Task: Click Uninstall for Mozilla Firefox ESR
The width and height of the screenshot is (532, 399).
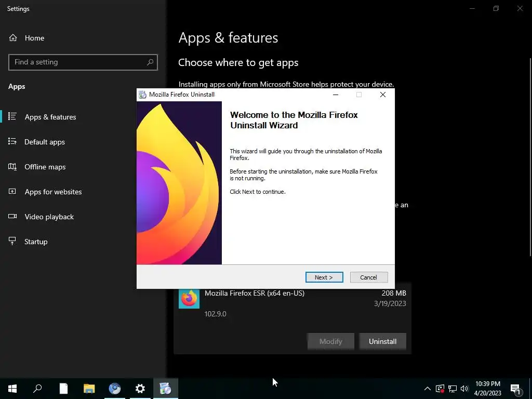Action: tap(382, 341)
